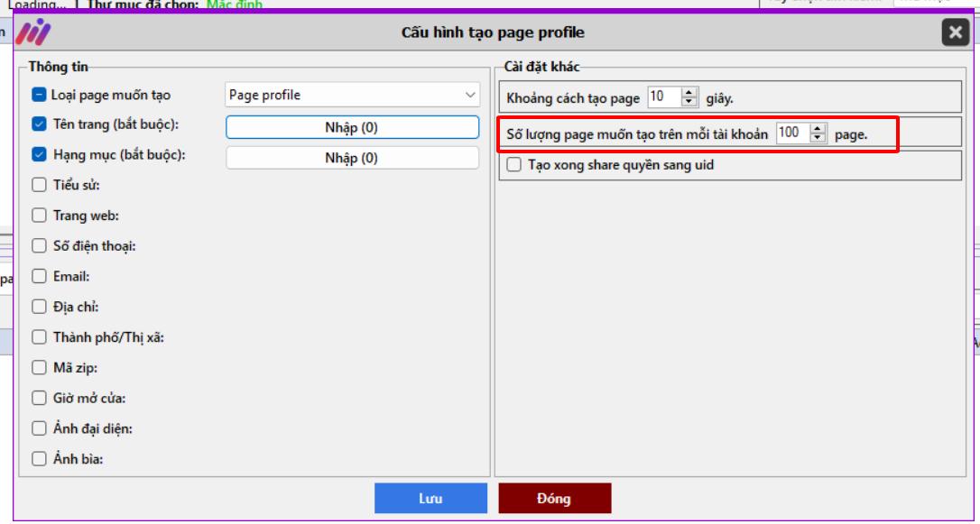980x524 pixels.
Task: Uncheck the 'Hạng mục (bắt buộc)' checkbox
Action: click(39, 154)
